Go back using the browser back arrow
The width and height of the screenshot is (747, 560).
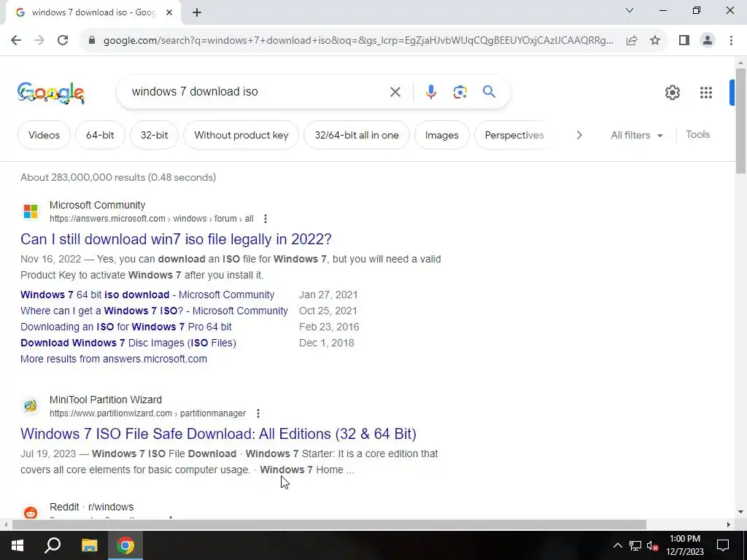click(16, 41)
